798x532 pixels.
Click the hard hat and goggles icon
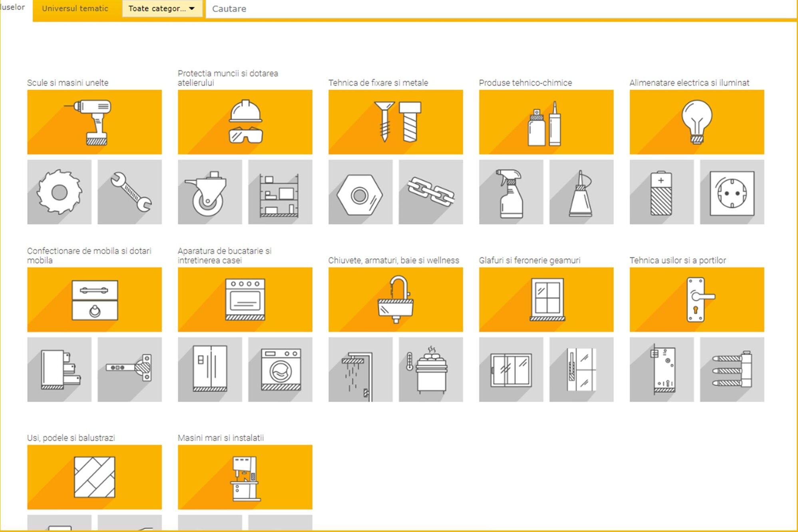click(245, 122)
